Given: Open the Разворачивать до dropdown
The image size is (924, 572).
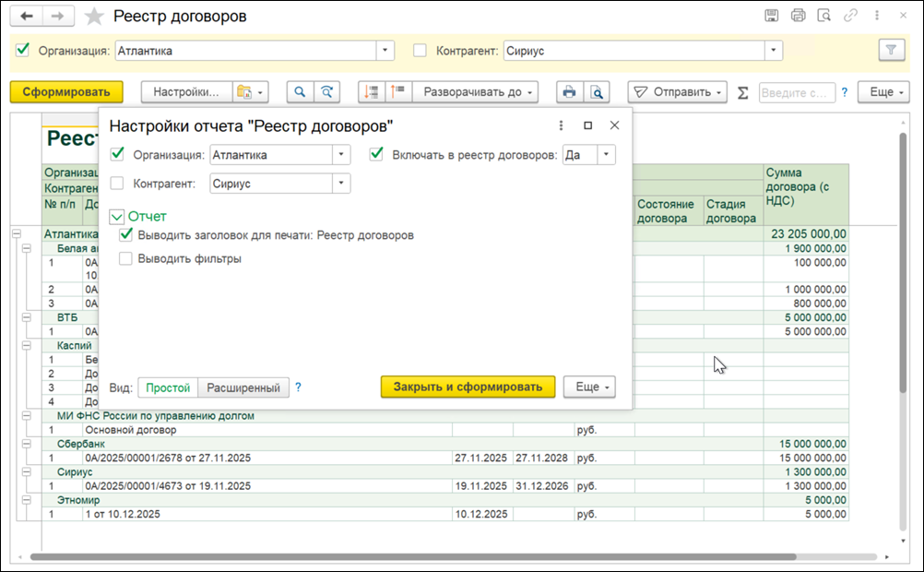Looking at the screenshot, I should (476, 92).
